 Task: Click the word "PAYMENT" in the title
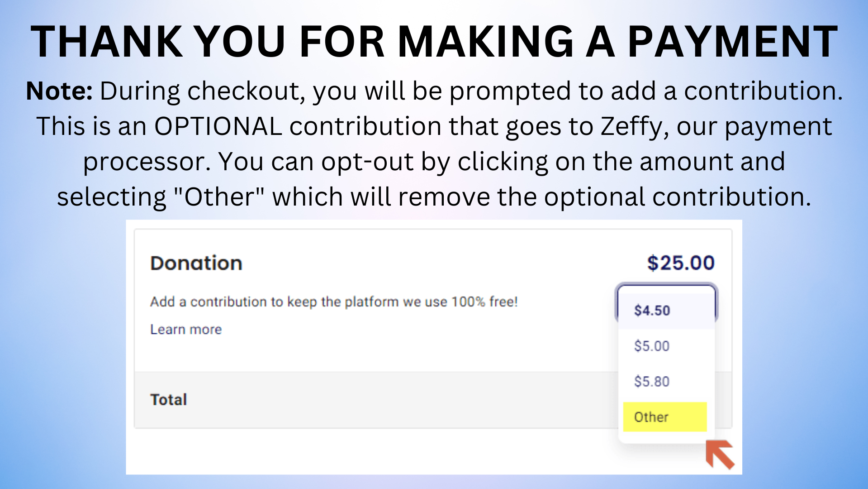click(733, 42)
